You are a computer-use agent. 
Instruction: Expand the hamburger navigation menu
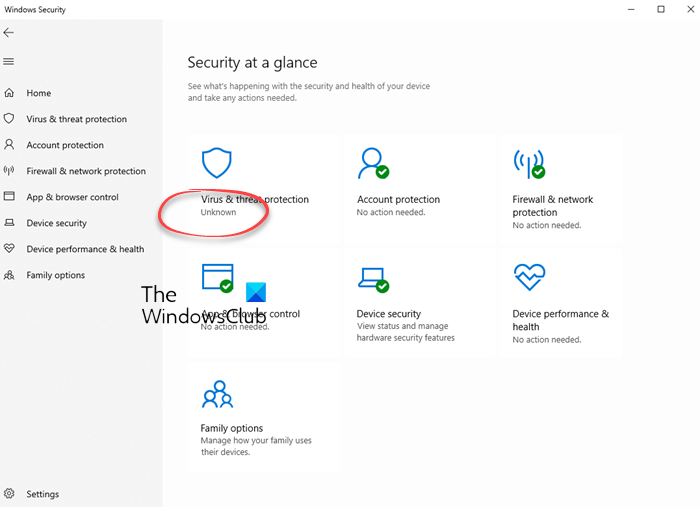click(x=9, y=62)
